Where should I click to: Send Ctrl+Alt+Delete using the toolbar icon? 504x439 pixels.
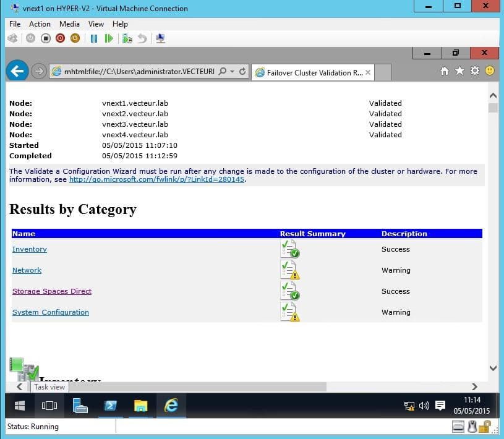point(12,38)
